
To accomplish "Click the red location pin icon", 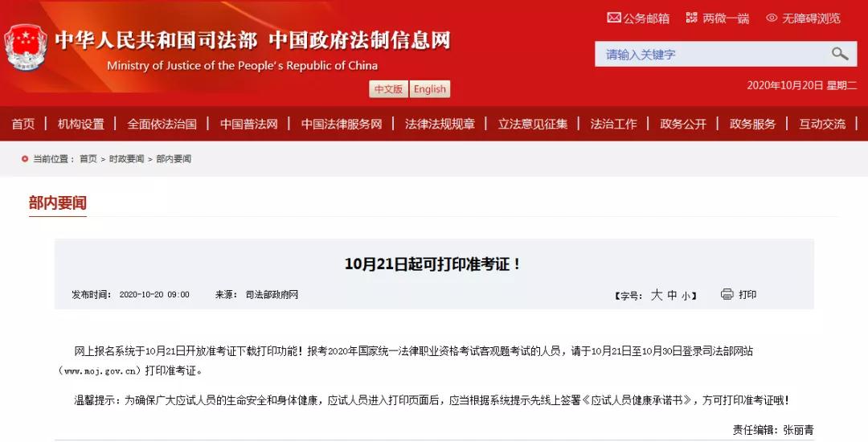I will pyautogui.click(x=25, y=159).
